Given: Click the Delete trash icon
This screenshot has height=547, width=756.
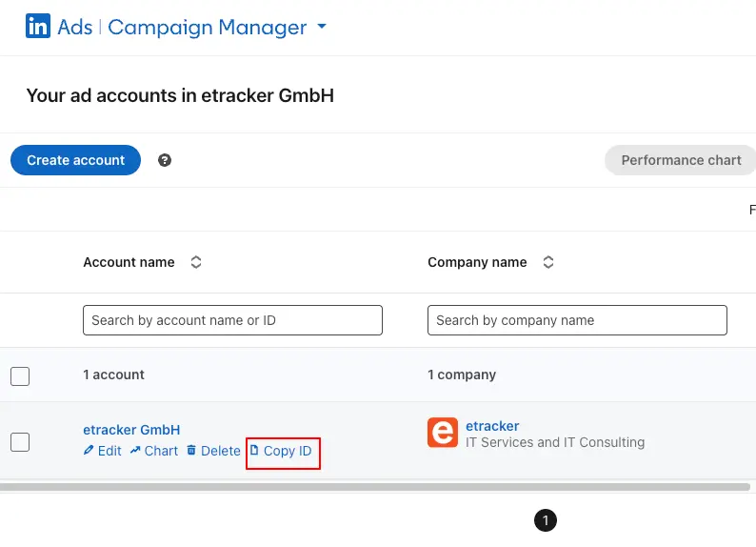Looking at the screenshot, I should coord(191,451).
